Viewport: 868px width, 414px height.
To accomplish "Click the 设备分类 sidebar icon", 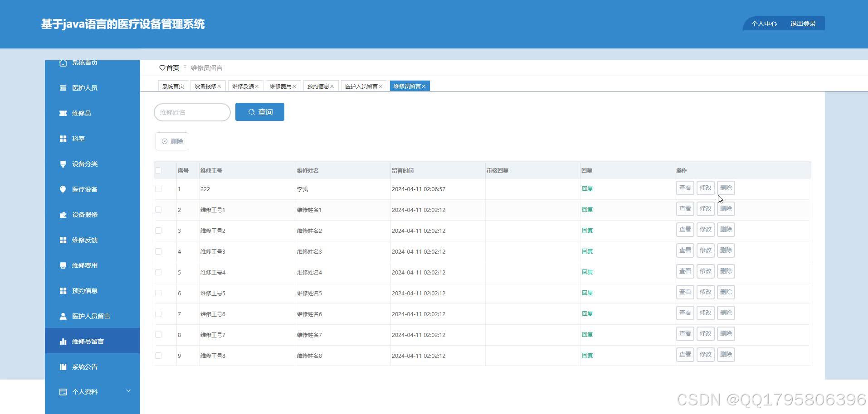I will (x=63, y=164).
